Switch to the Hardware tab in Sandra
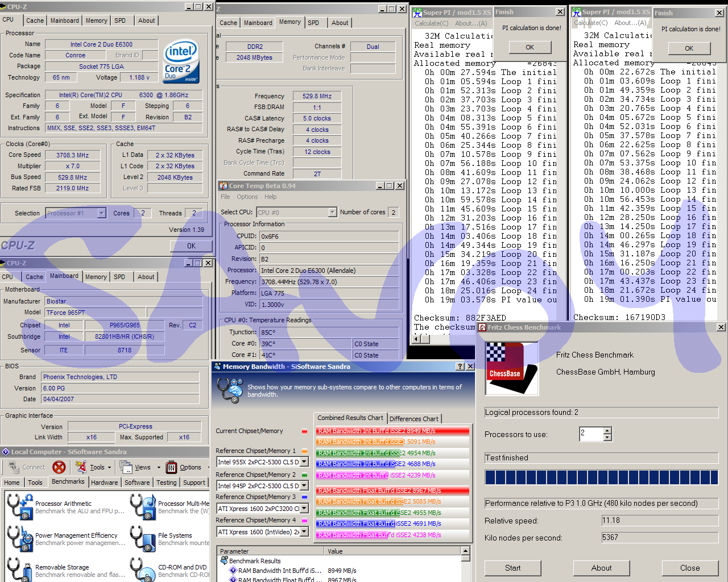The width and height of the screenshot is (728, 582). 105,483
